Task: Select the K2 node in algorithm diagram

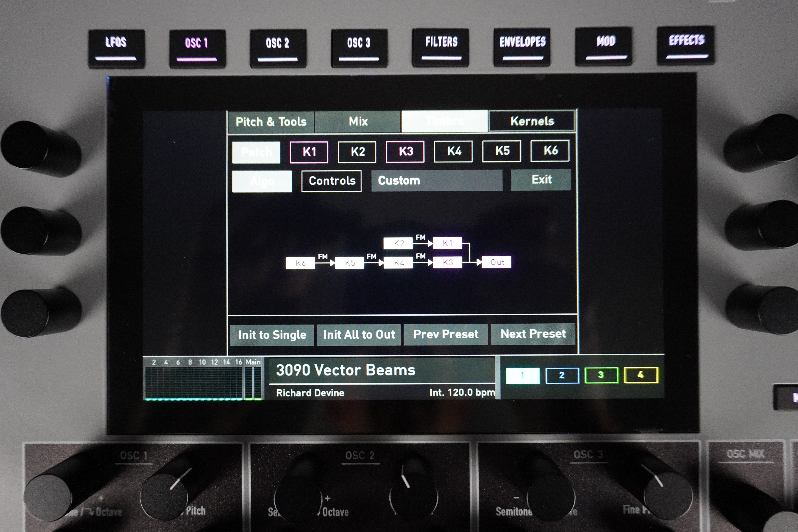Action: click(398, 243)
